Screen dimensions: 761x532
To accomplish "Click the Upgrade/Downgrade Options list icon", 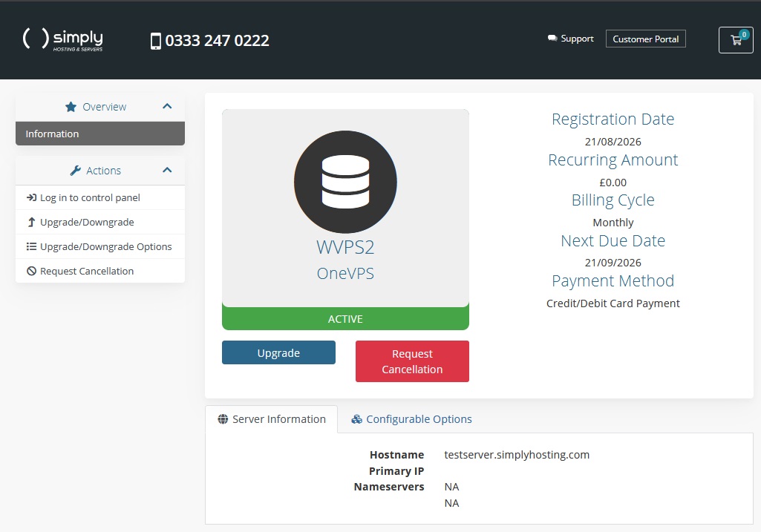I will tap(31, 246).
